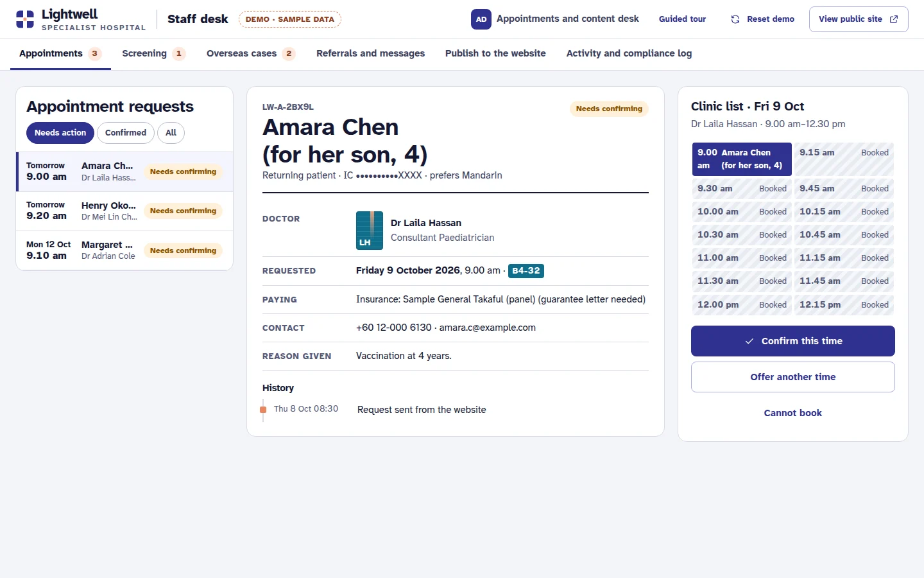Click the Needs confirming badge in detail header
Viewport: 924px width, 578px height.
tap(609, 109)
